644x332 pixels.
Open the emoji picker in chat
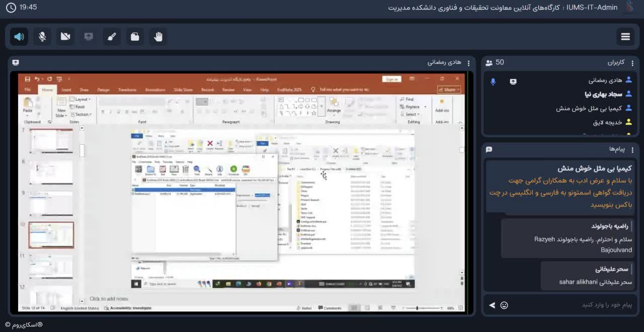click(504, 305)
